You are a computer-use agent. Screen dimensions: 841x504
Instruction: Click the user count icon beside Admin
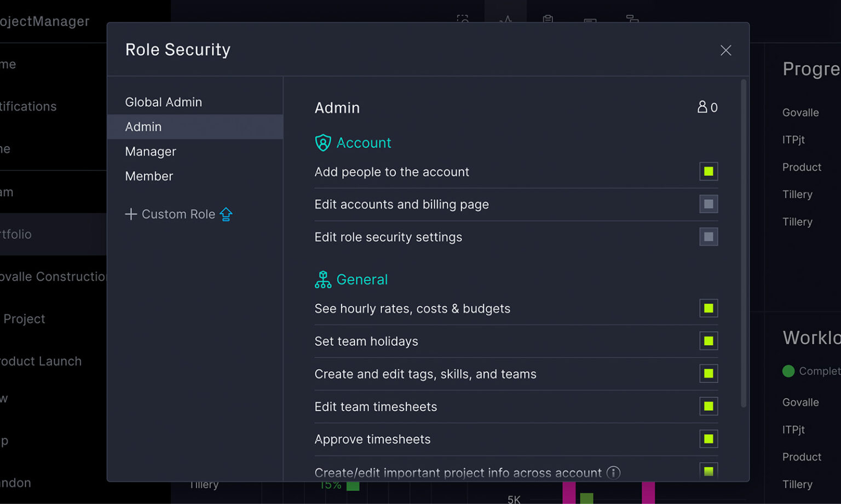702,107
